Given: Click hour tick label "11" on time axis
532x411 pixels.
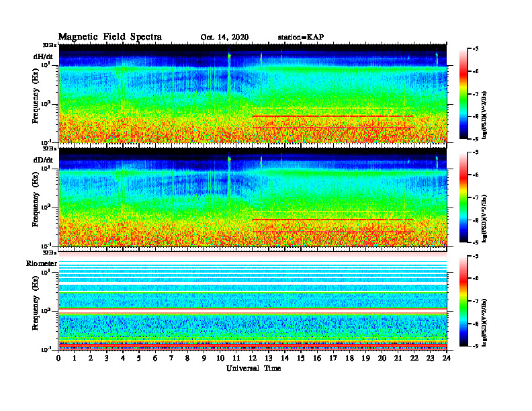Looking at the screenshot, I should (236, 359).
